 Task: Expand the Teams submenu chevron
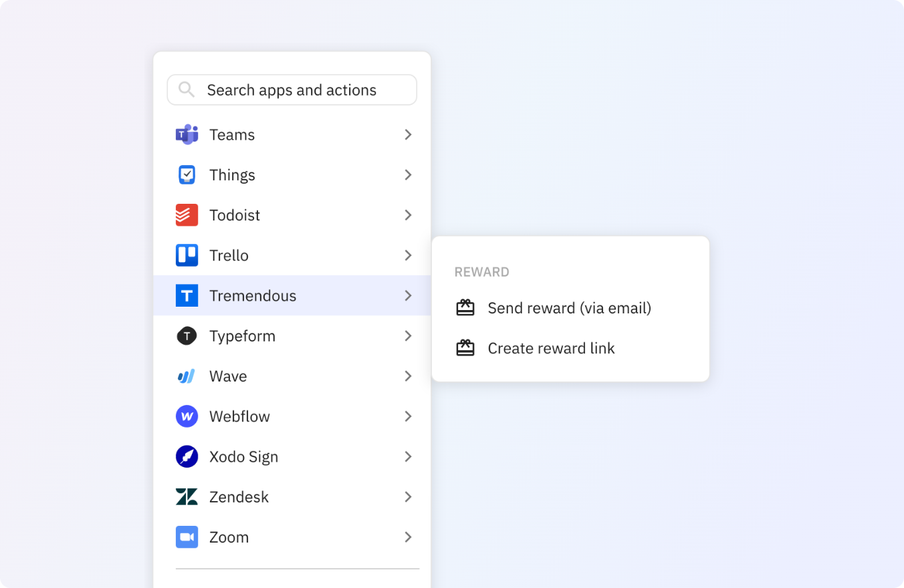pyautogui.click(x=408, y=134)
